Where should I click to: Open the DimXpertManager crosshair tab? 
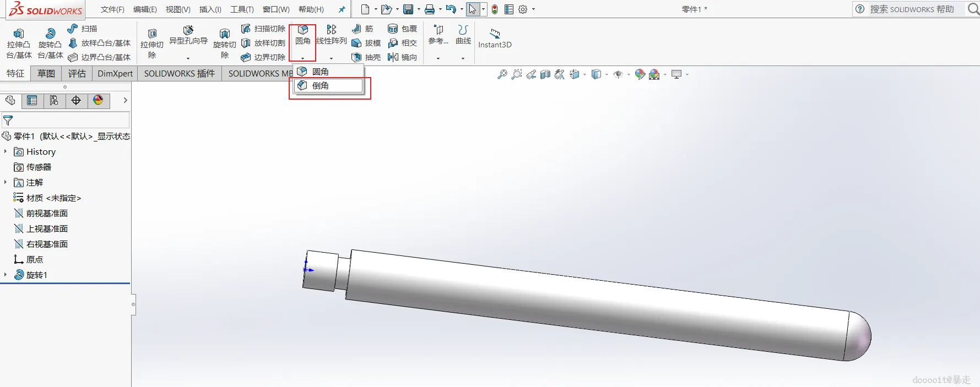(76, 100)
